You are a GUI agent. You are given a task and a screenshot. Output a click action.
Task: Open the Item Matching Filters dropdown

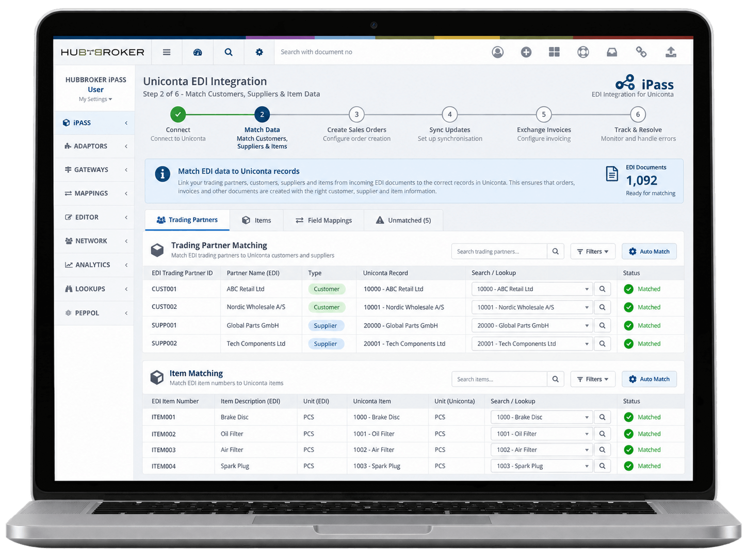[593, 379]
